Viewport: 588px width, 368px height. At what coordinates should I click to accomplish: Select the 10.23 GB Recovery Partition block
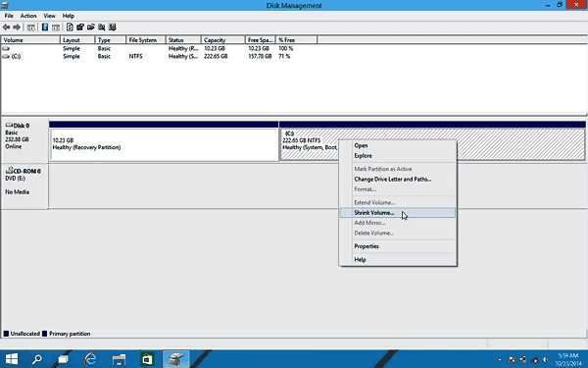[164, 144]
